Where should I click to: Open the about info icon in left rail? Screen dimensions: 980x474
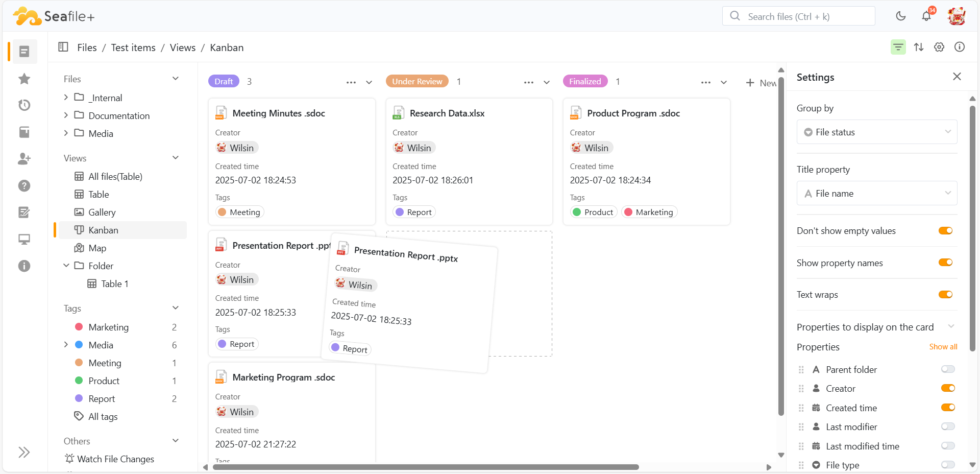(24, 266)
